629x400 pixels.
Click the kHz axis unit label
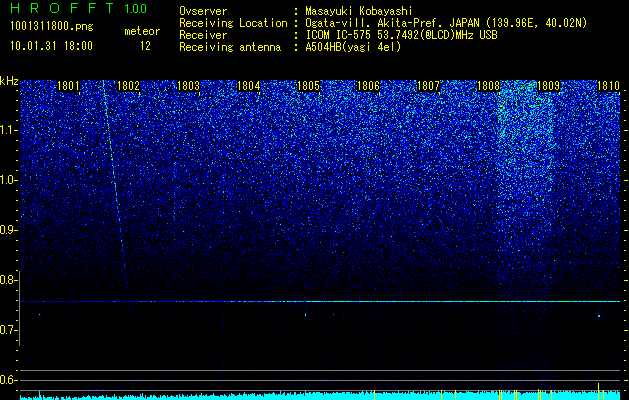pyautogui.click(x=9, y=81)
